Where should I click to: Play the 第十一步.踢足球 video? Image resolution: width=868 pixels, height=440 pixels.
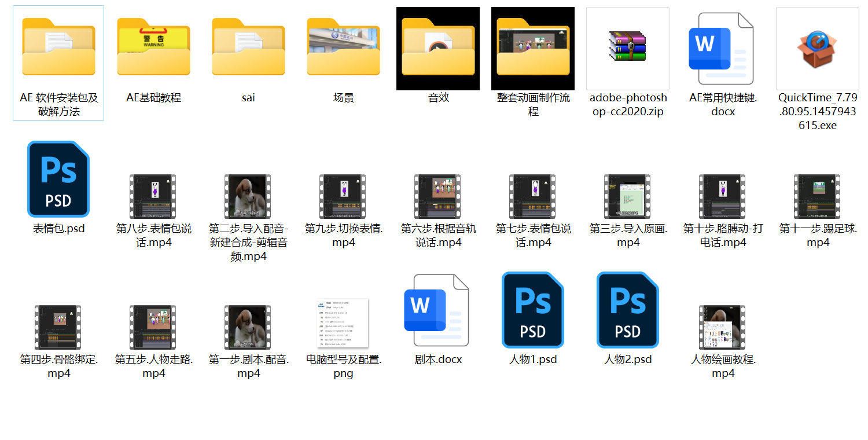[818, 195]
